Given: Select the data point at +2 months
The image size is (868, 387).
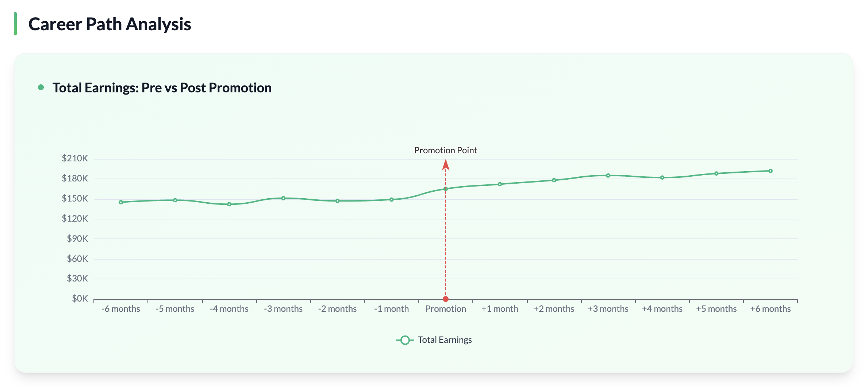Looking at the screenshot, I should 554,180.
